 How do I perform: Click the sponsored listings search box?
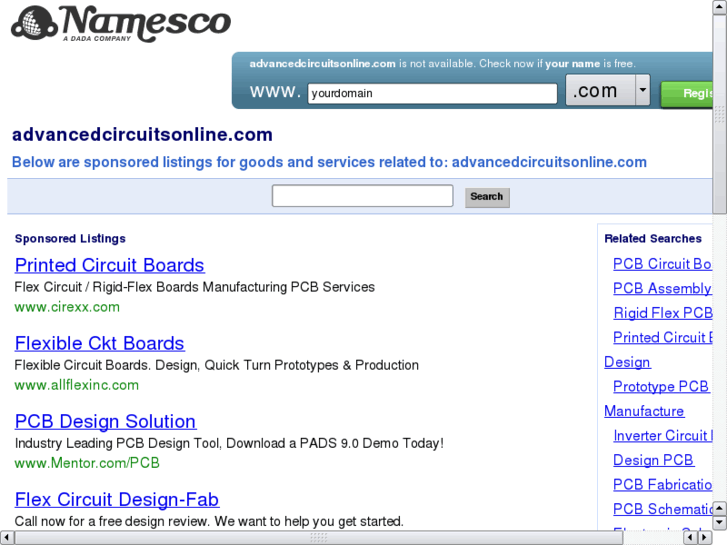362,196
